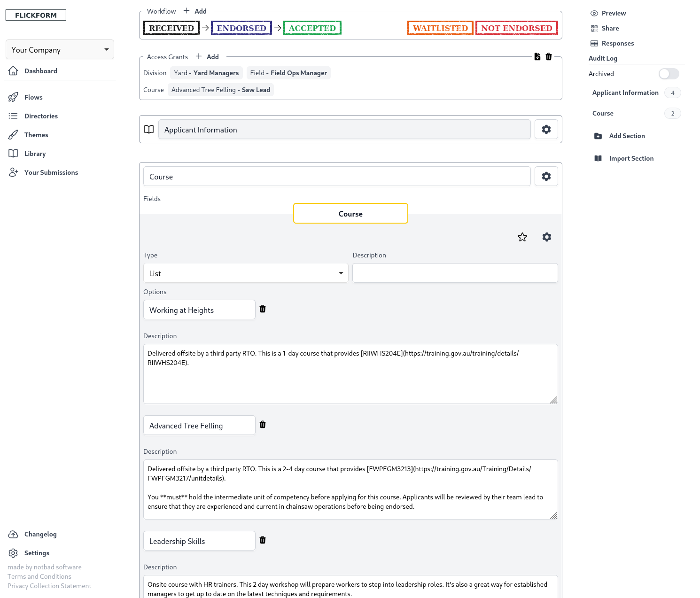Open Share using the QR code icon

coord(593,28)
